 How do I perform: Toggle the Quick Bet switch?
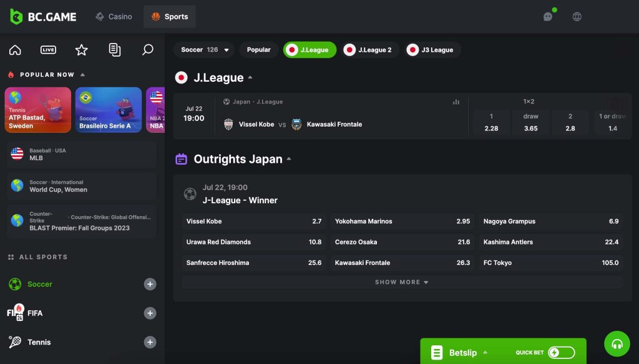point(561,353)
